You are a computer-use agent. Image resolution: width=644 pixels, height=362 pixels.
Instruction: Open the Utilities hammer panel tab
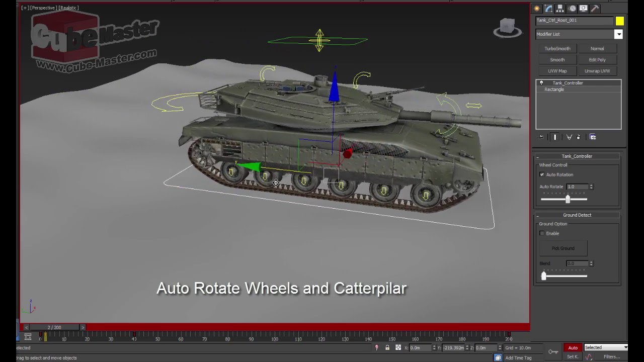595,9
